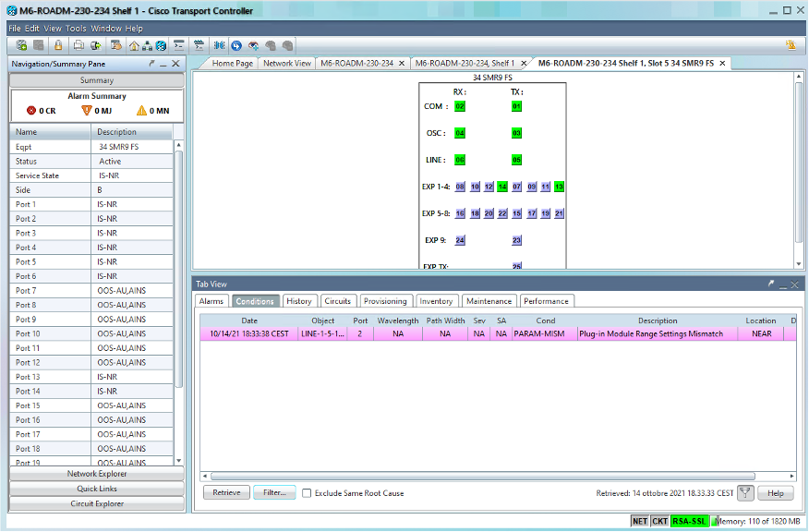Click the Summary section header
The width and height of the screenshot is (809, 532).
(97, 80)
